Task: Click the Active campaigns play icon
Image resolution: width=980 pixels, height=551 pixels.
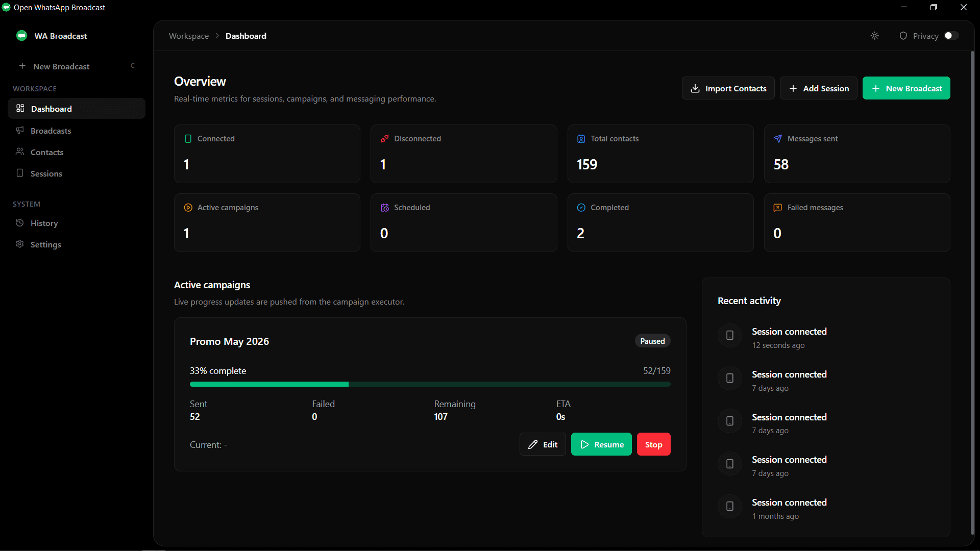Action: pos(188,208)
